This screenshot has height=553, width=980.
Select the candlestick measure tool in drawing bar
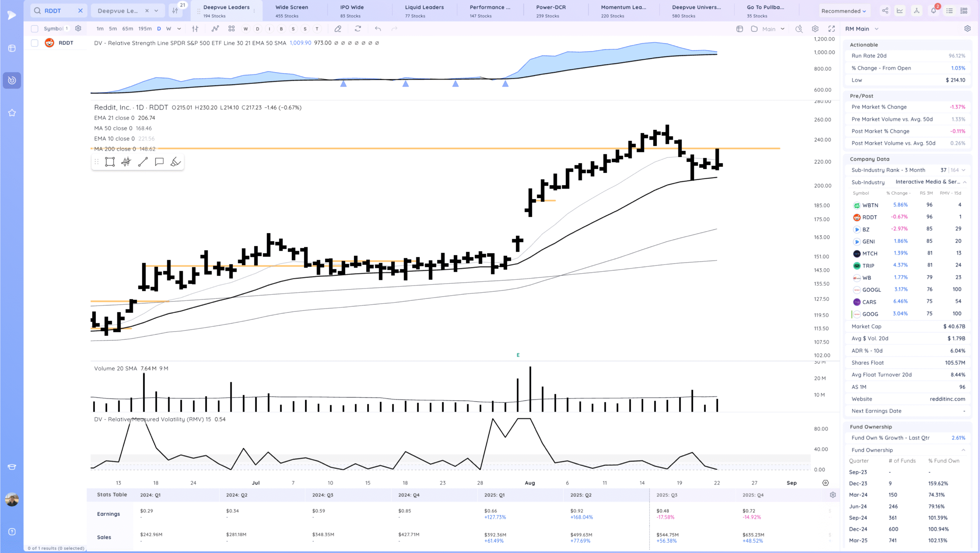(126, 162)
